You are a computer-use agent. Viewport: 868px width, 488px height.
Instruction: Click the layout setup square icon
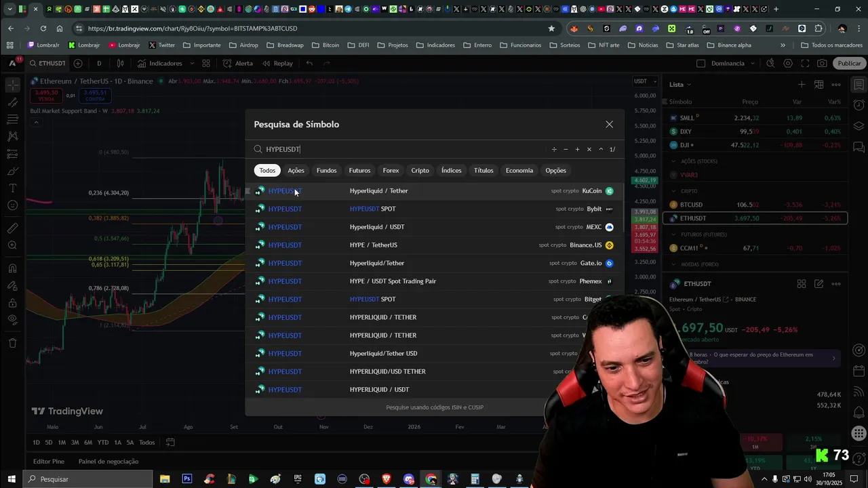coord(701,63)
